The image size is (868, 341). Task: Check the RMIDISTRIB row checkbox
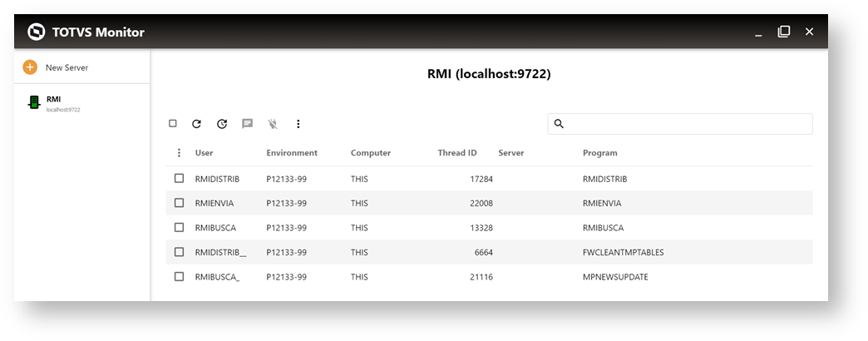click(x=179, y=178)
